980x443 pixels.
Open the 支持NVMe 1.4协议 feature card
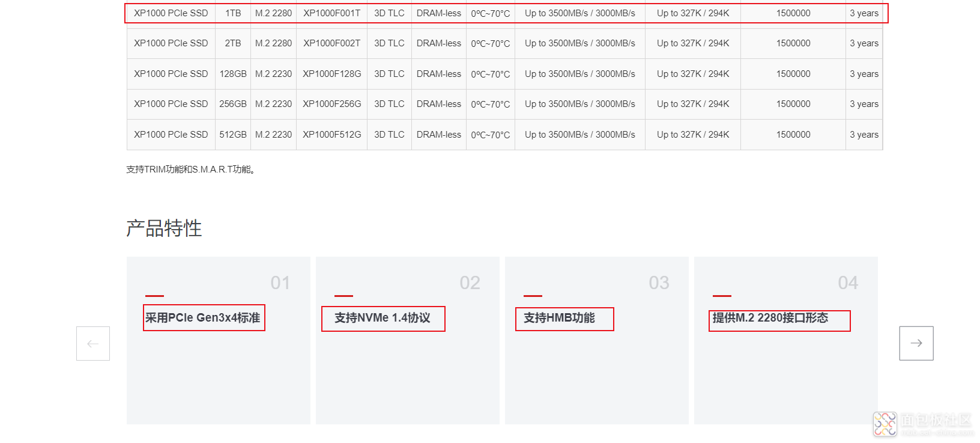[x=408, y=340]
